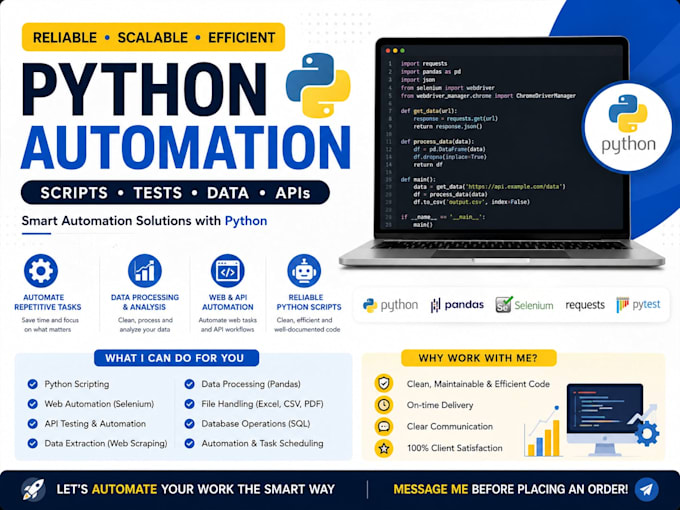Click the Automation & Task Scheduling list item
Image resolution: width=680 pixels, height=510 pixels.
coord(262,443)
